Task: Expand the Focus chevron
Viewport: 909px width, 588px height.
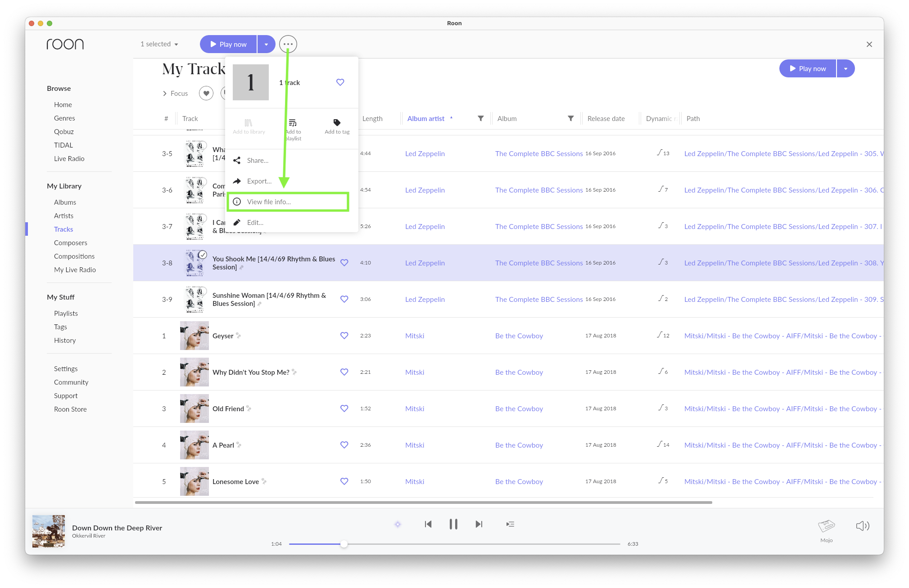Action: tap(165, 94)
